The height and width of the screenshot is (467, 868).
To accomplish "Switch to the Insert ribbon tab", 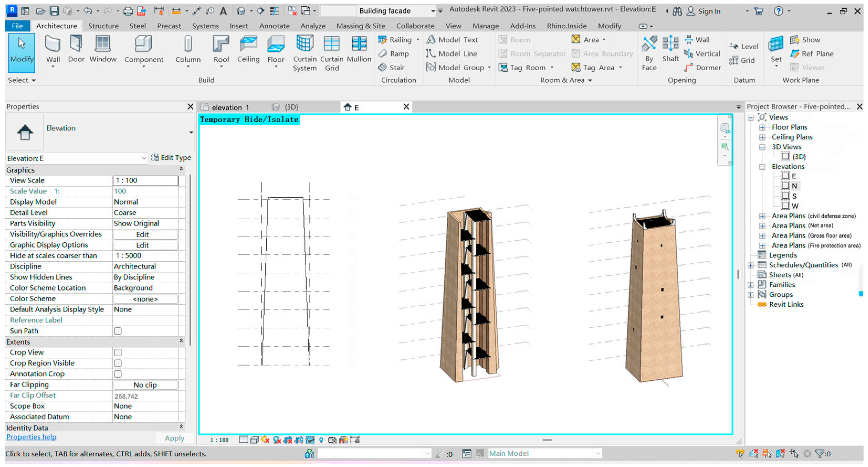I will (x=239, y=26).
